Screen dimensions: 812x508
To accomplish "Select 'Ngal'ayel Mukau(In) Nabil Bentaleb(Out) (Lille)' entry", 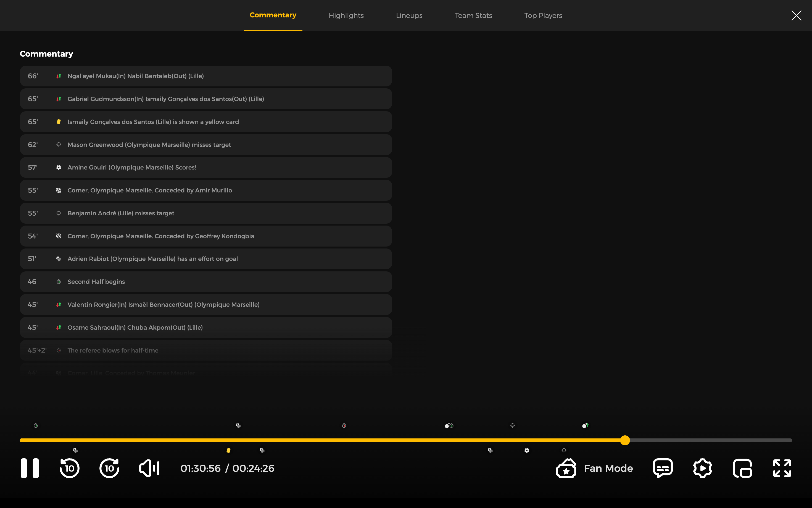I will [x=206, y=76].
